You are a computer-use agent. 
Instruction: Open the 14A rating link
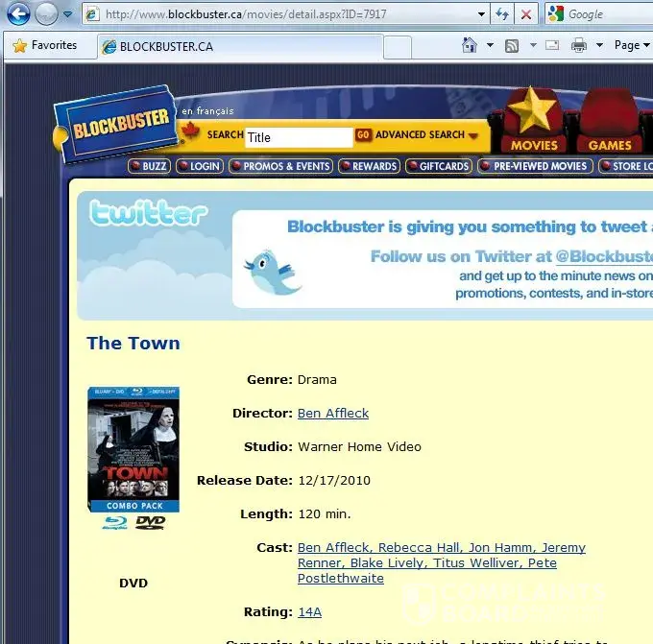point(309,612)
